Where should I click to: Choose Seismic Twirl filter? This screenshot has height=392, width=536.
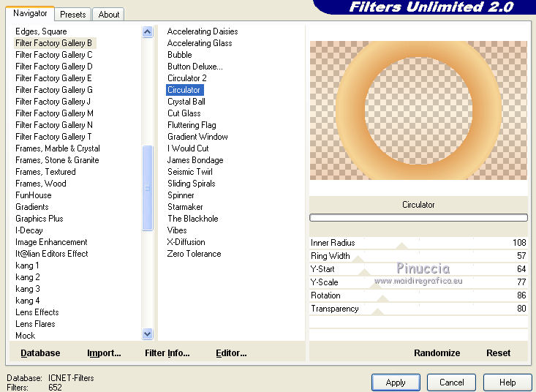click(189, 172)
